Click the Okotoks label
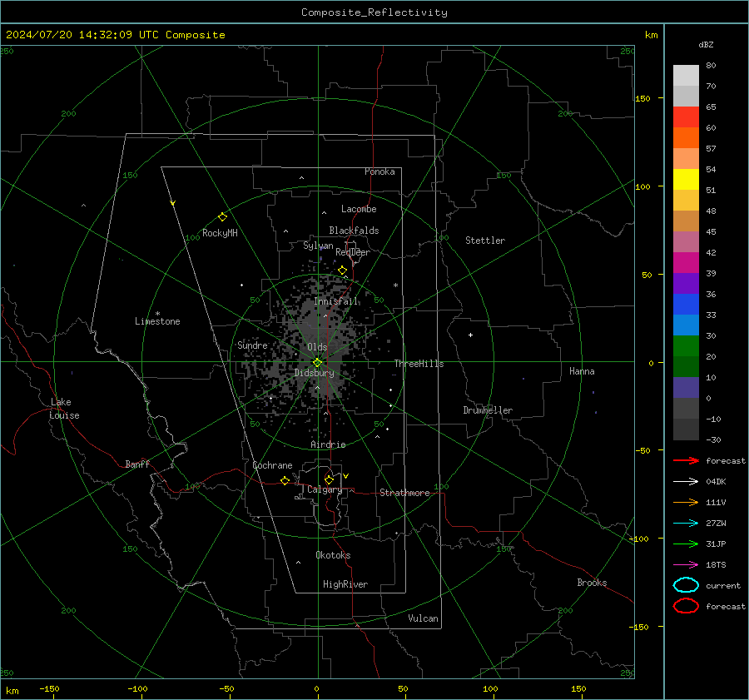 (333, 555)
